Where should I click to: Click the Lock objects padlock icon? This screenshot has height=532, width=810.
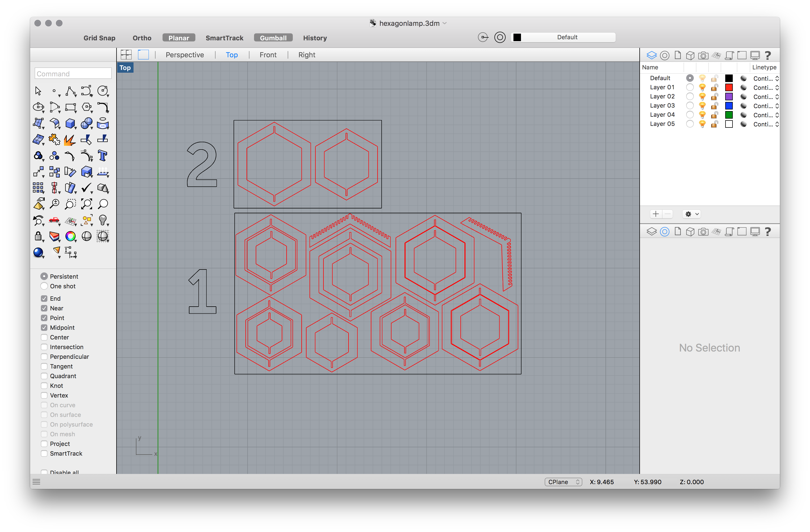click(x=38, y=236)
